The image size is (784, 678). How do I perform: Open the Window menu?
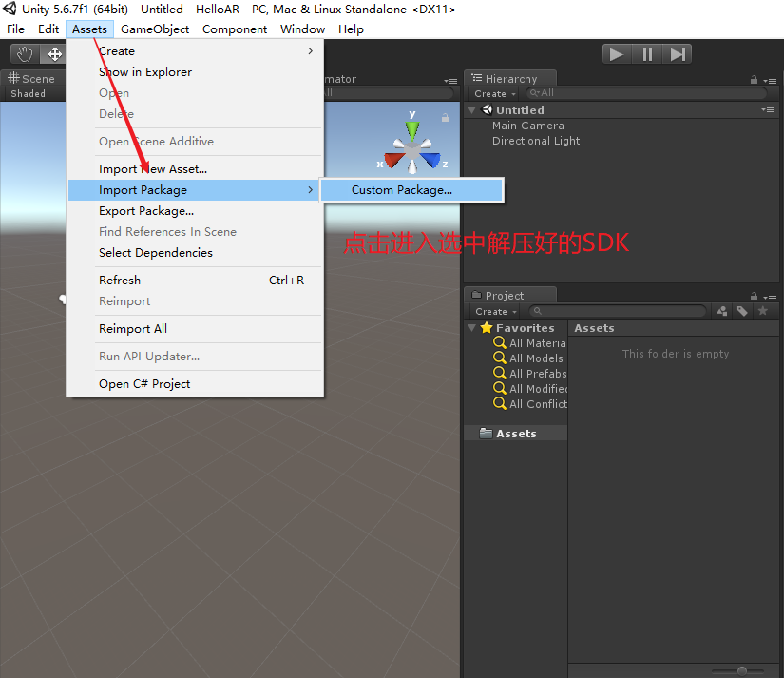click(x=302, y=29)
